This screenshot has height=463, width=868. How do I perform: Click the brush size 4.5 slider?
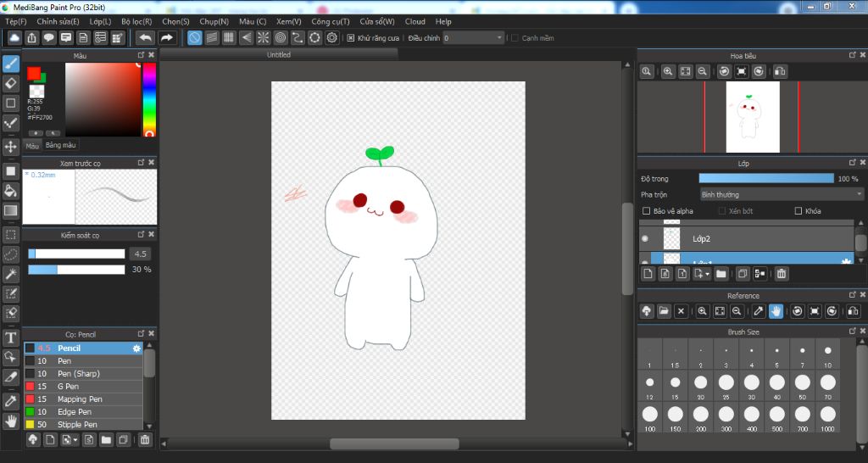pos(76,254)
